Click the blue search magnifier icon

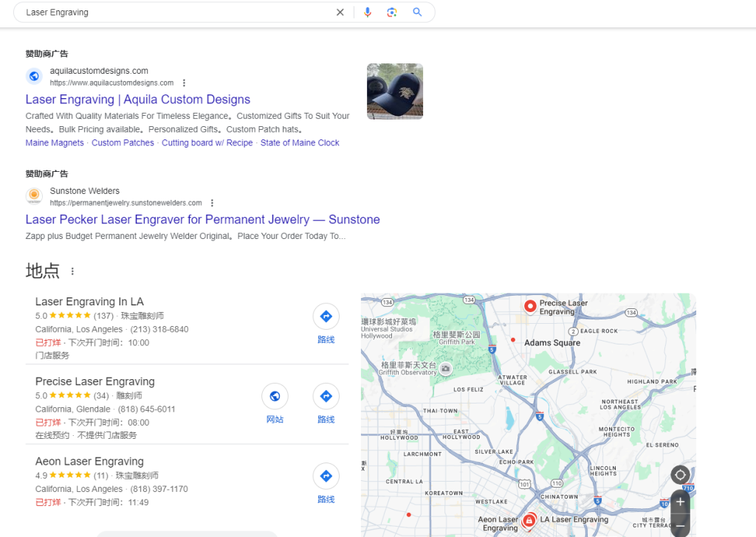coord(417,13)
